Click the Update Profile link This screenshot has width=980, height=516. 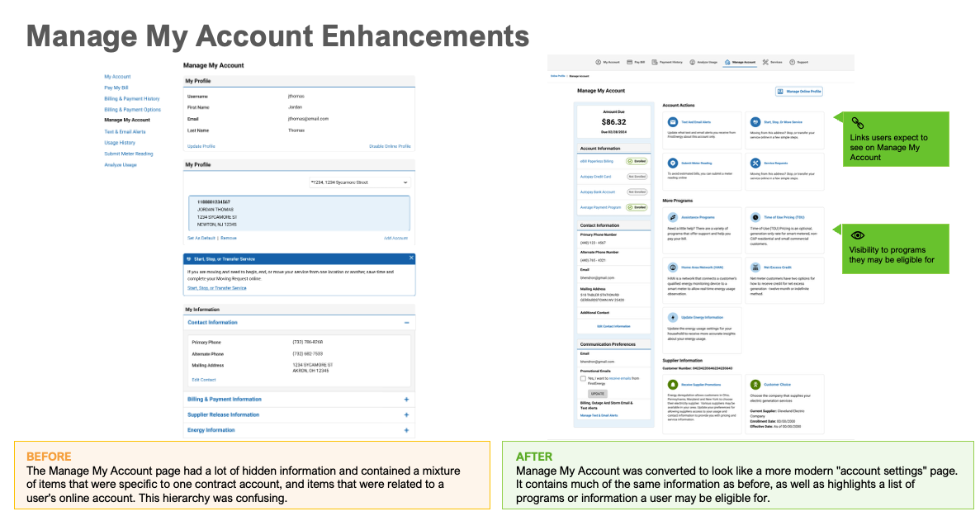coord(201,146)
